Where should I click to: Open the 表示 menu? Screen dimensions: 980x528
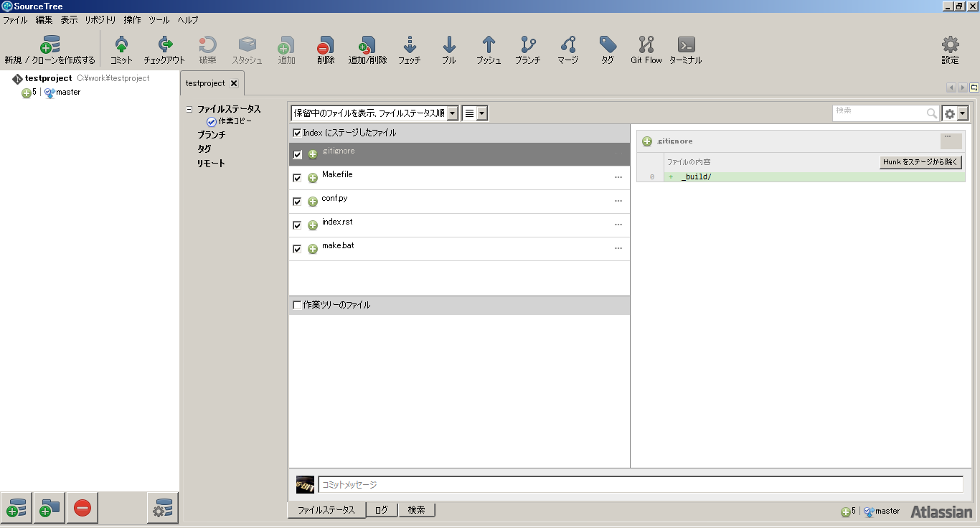tap(69, 20)
